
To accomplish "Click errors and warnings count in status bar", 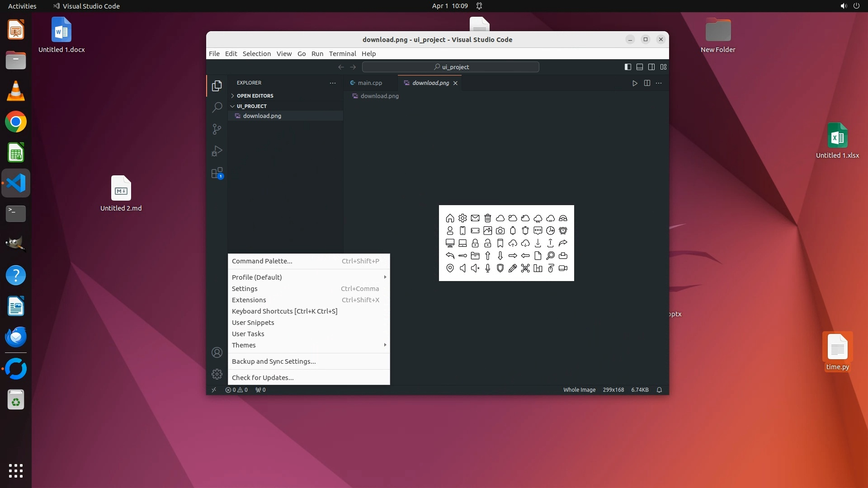I will [x=236, y=390].
